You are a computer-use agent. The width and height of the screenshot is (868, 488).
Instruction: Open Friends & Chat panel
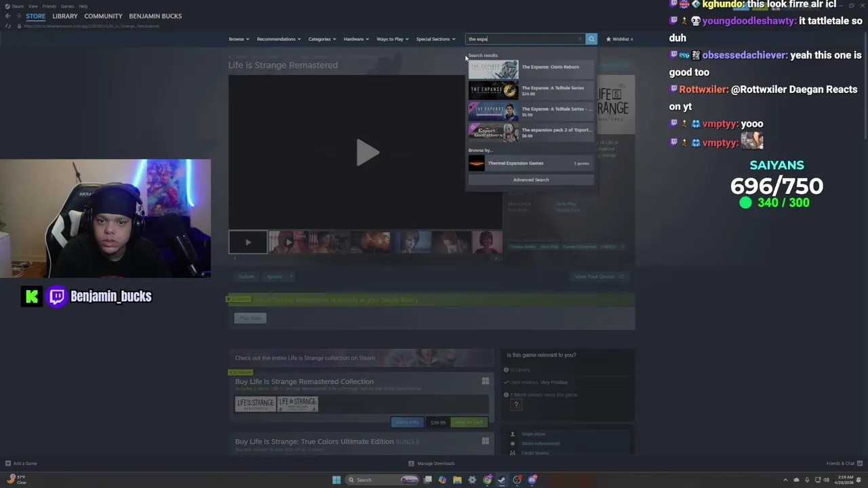[843, 464]
